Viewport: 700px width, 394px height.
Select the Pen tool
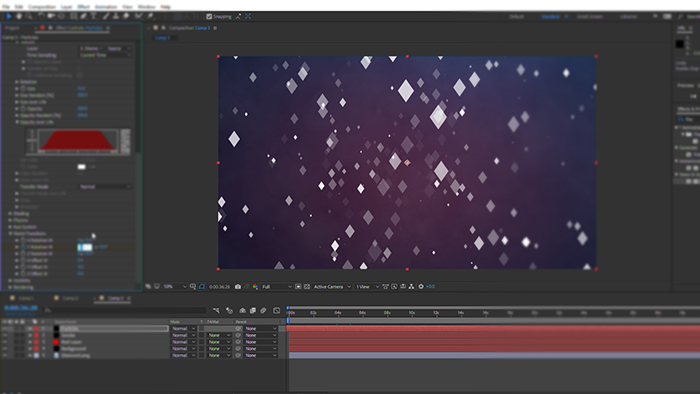tap(83, 16)
